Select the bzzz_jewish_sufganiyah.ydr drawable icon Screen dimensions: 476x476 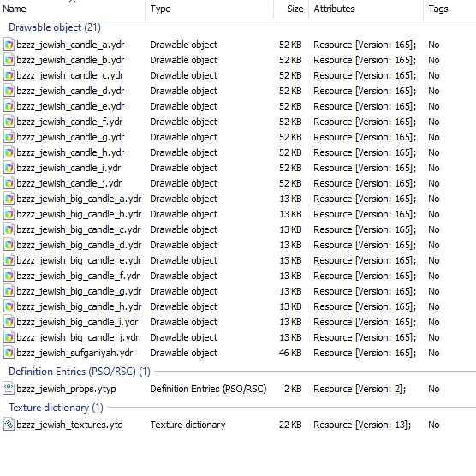[9, 353]
